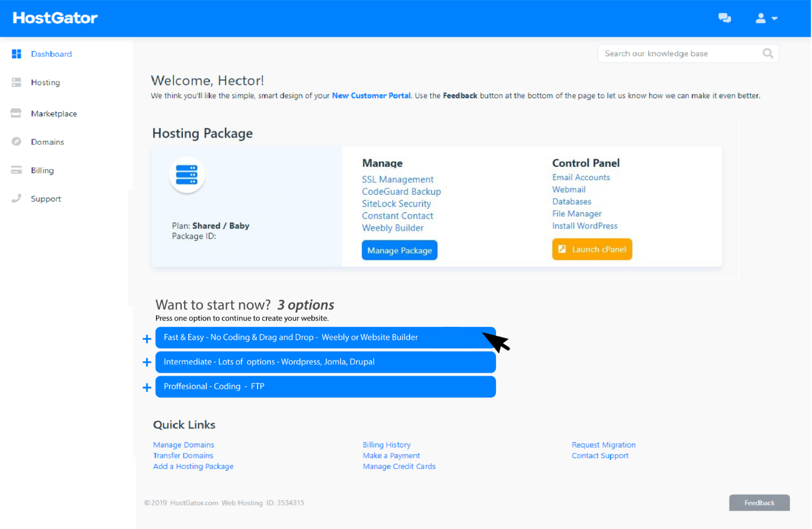Screen dimensions: 812x529
Task: Open Email Accounts
Action: coord(581,177)
